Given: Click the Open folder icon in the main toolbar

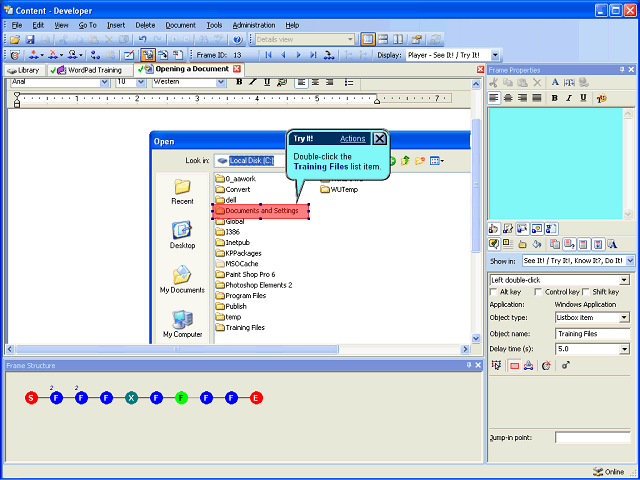Looking at the screenshot, I should click(x=15, y=40).
